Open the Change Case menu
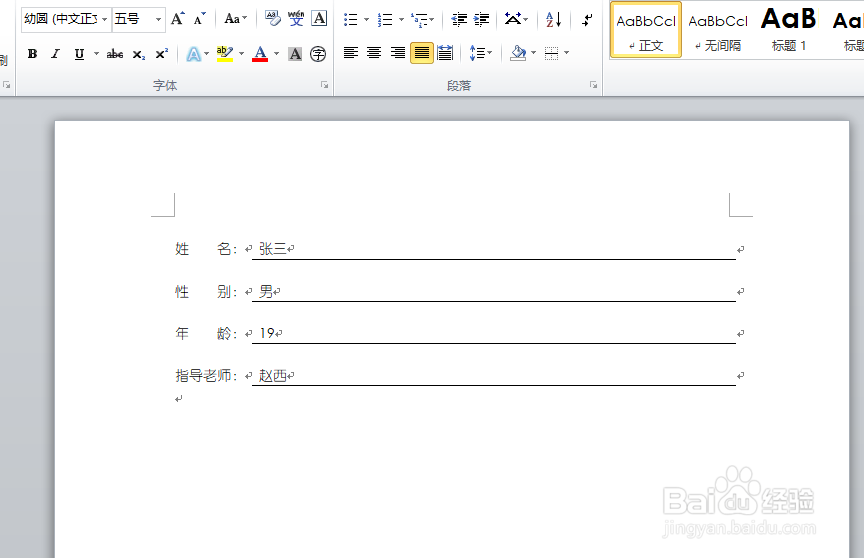864x558 pixels. (x=235, y=19)
